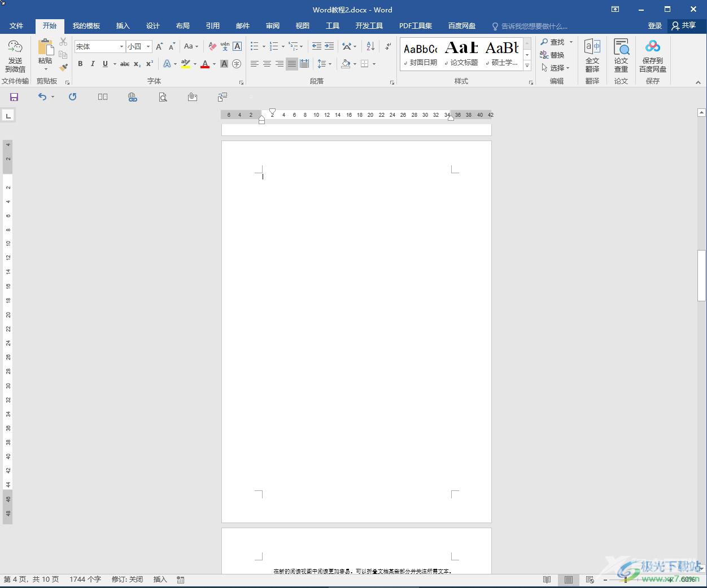Switch to the PDF工具集 tab

pyautogui.click(x=416, y=26)
